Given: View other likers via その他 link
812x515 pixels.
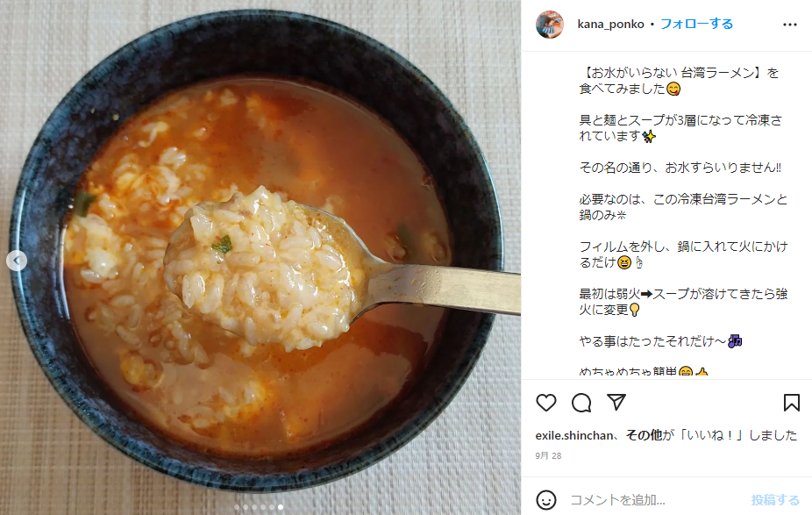Looking at the screenshot, I should (x=644, y=435).
